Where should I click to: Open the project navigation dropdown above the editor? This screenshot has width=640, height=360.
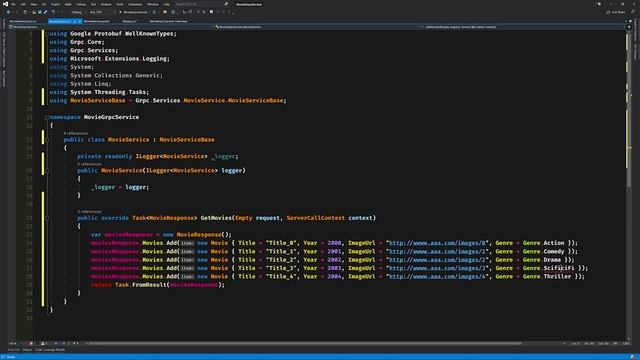tap(110, 27)
